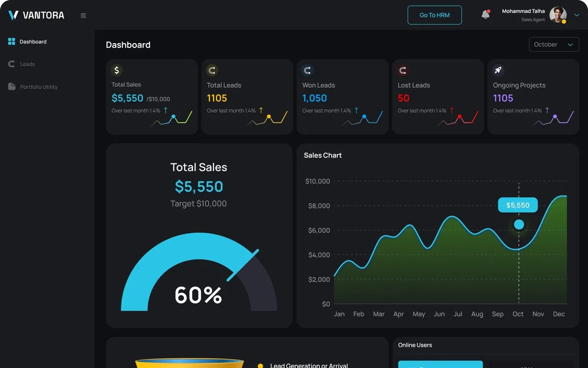The height and width of the screenshot is (368, 588).
Task: Open notifications via the bell icon
Action: point(486,15)
